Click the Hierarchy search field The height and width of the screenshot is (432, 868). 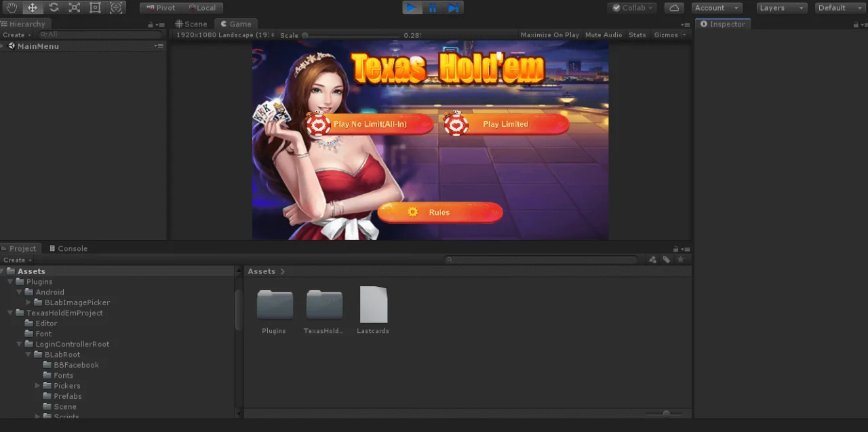point(100,35)
